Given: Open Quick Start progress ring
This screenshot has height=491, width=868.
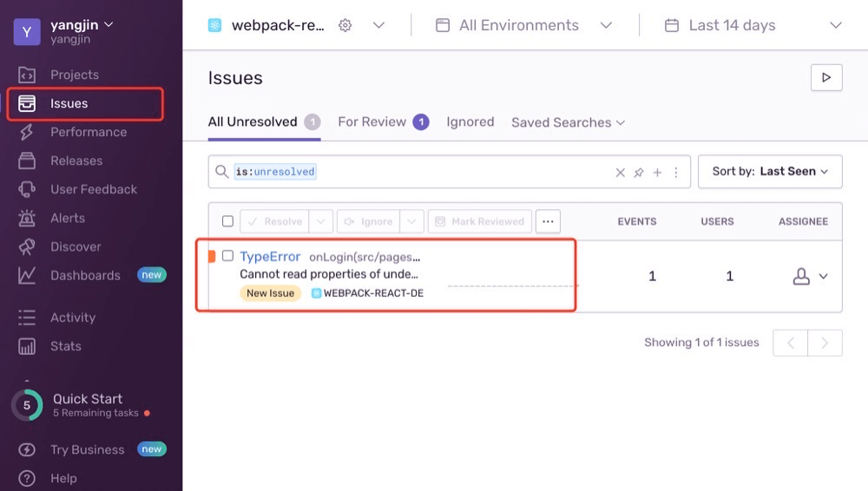Looking at the screenshot, I should coord(27,405).
